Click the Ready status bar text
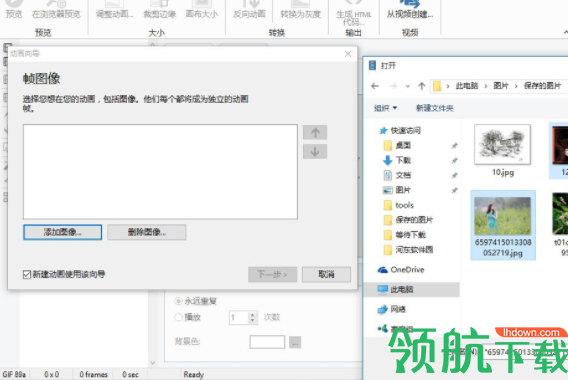Viewport: 568px width, 380px height. (194, 375)
